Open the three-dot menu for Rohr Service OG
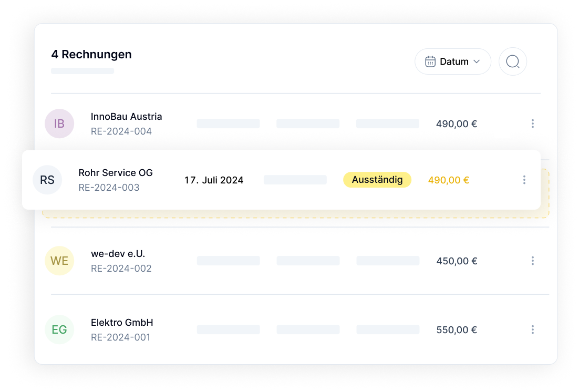Screen dimensions: 579x392 coord(524,180)
